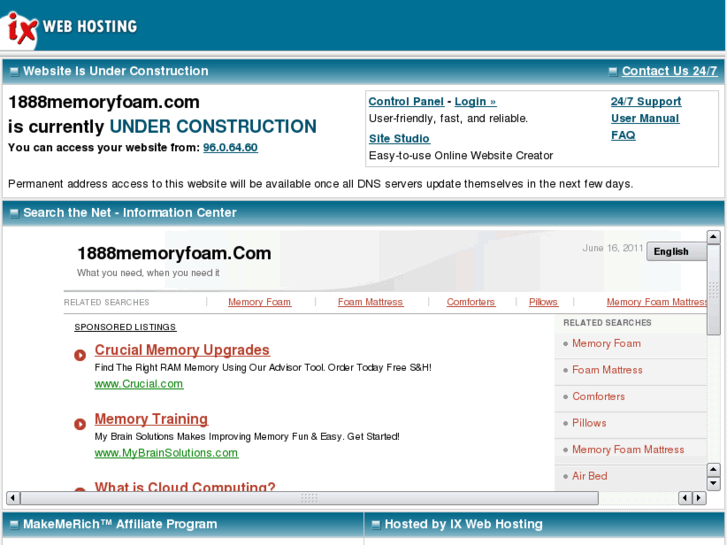
Task: Click the vertical scrollbar thumb of information frame
Action: coord(713,289)
